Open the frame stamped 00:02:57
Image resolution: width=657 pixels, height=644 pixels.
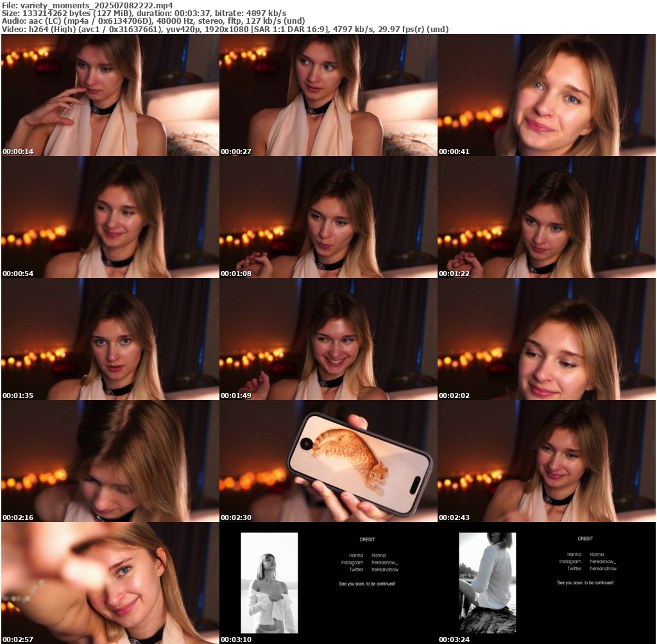tap(110, 583)
